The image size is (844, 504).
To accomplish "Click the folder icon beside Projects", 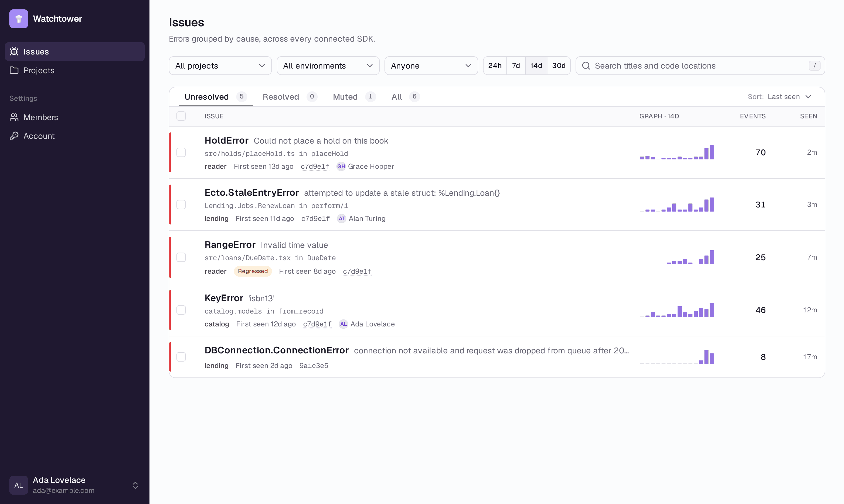I will [x=14, y=70].
